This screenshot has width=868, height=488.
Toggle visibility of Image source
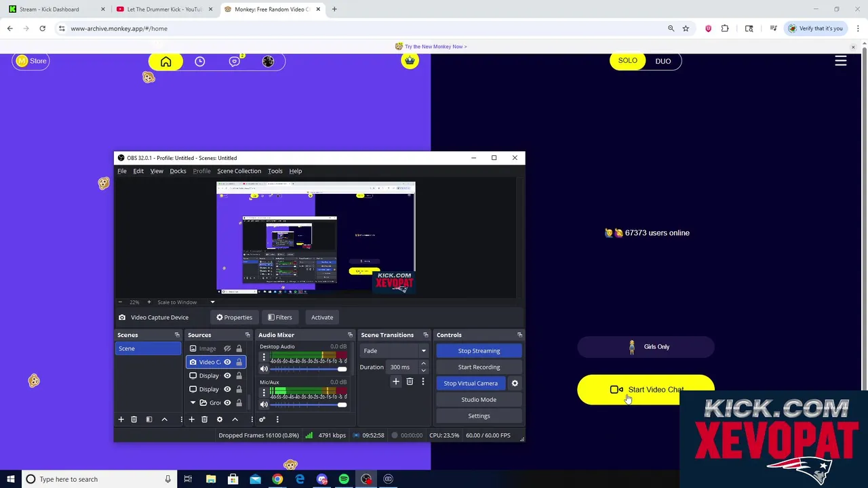227,348
